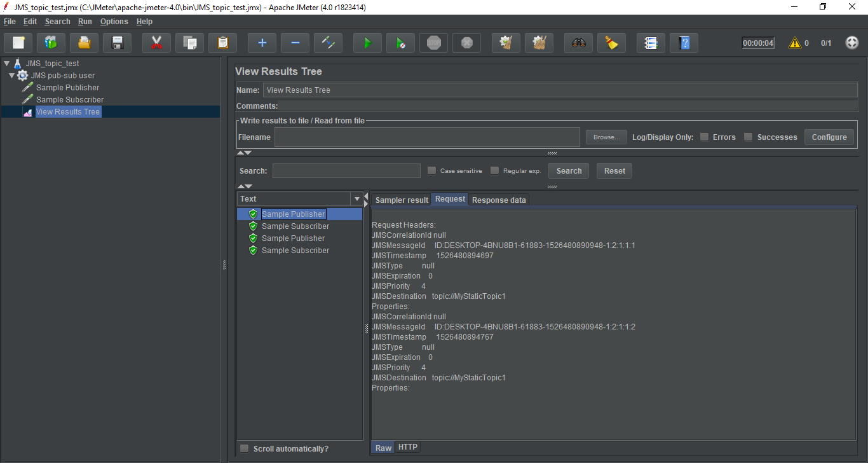The height and width of the screenshot is (463, 868).
Task: Click the Browse... button
Action: [x=606, y=137]
